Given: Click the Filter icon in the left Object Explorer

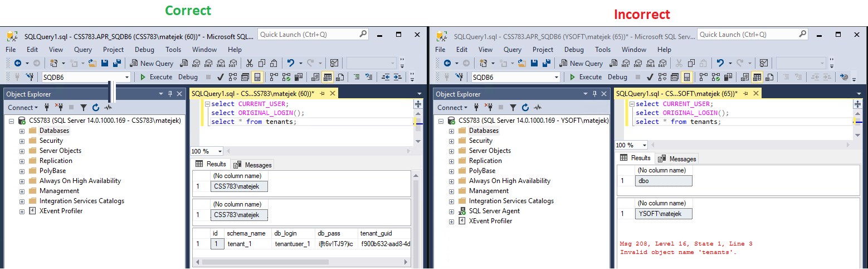Looking at the screenshot, I should coord(84,107).
